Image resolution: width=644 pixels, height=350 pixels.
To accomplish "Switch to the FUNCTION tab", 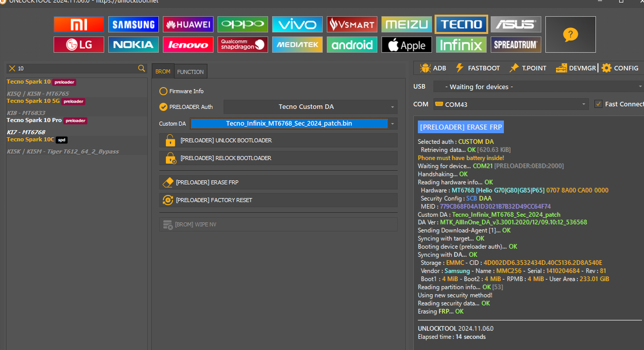I will point(191,71).
